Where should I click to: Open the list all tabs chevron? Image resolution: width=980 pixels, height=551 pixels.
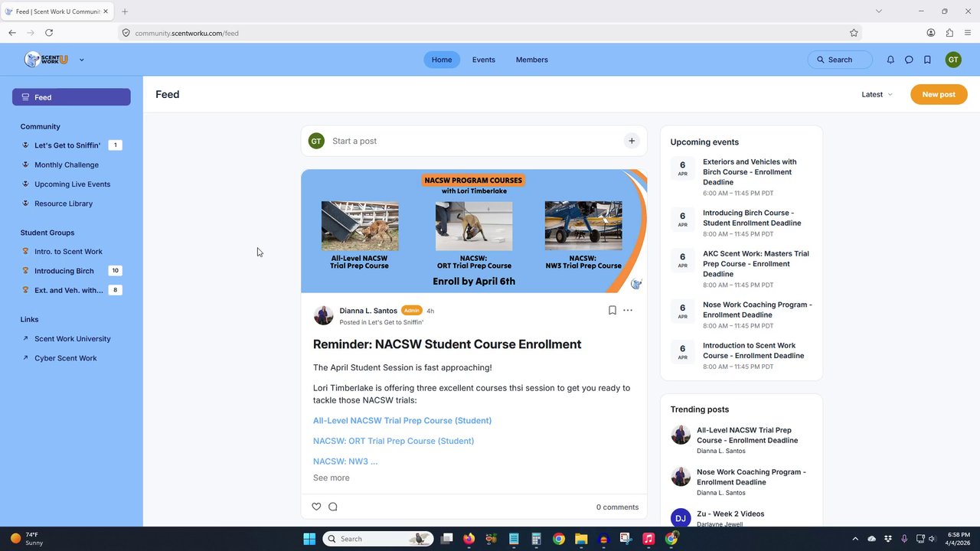click(879, 11)
